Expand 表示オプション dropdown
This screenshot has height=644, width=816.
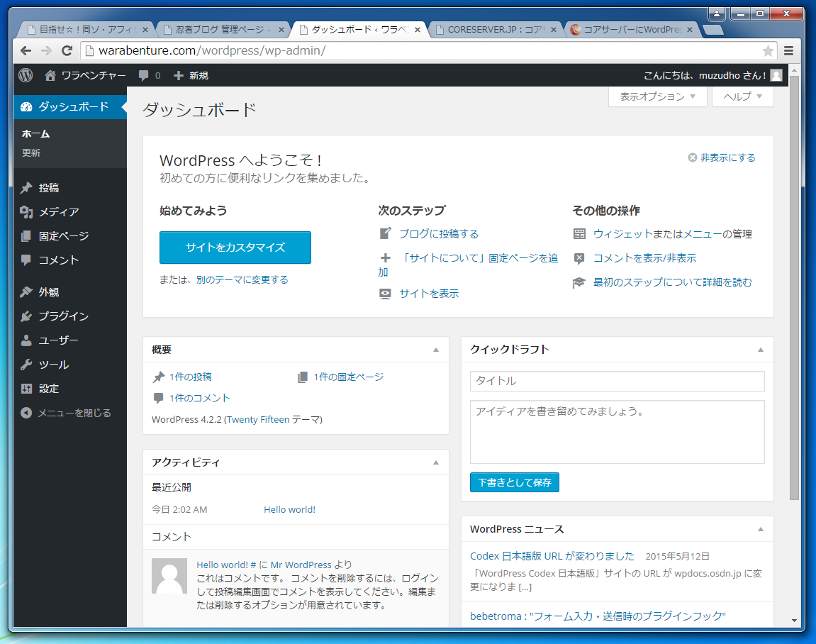[x=658, y=97]
